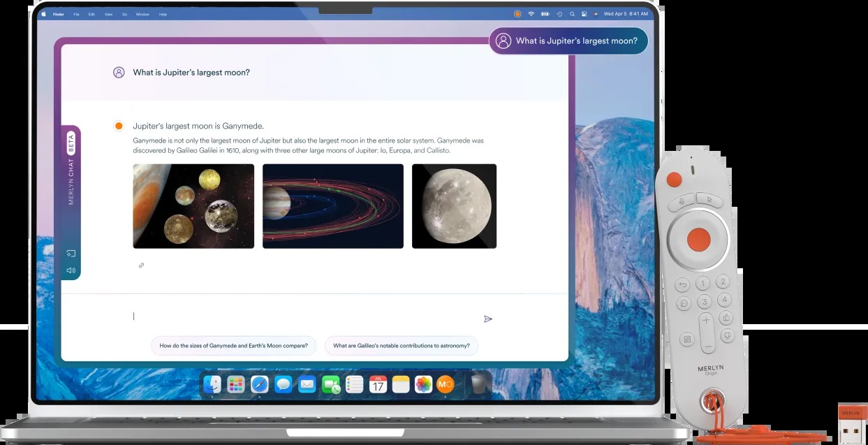Open Finder from the dock
Screen dimensions: 868x445
212,384
